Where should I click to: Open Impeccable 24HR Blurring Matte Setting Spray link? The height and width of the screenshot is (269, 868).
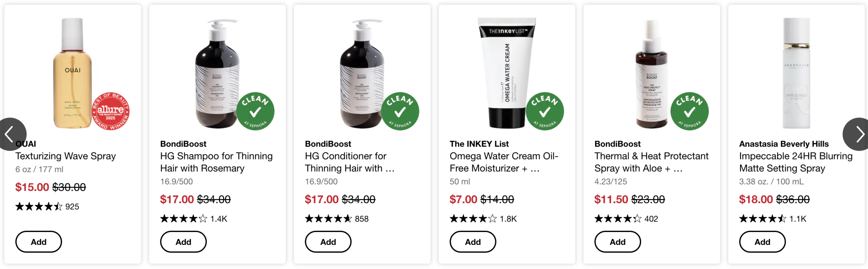[796, 162]
